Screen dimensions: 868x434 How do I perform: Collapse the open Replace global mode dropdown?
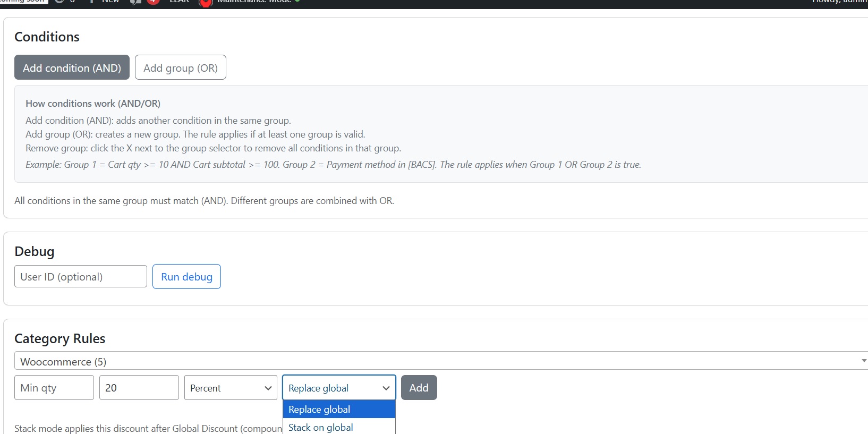pos(339,387)
